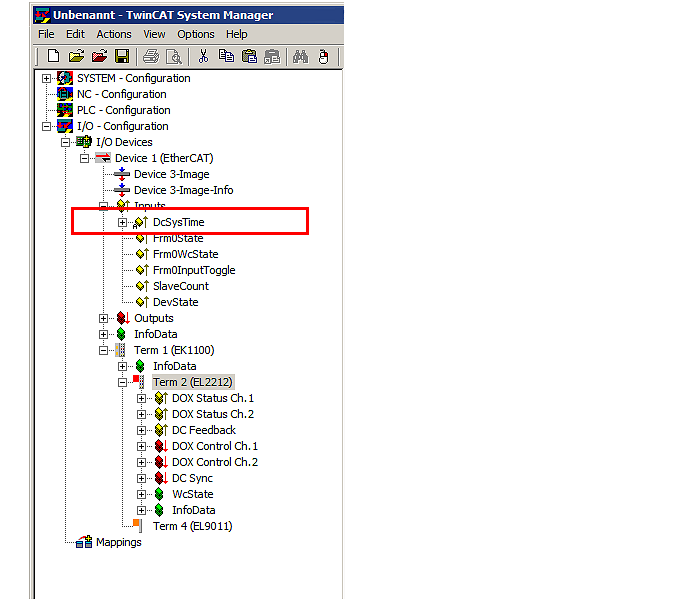Open the Options menu
The width and height of the screenshot is (700, 600).
(x=196, y=34)
